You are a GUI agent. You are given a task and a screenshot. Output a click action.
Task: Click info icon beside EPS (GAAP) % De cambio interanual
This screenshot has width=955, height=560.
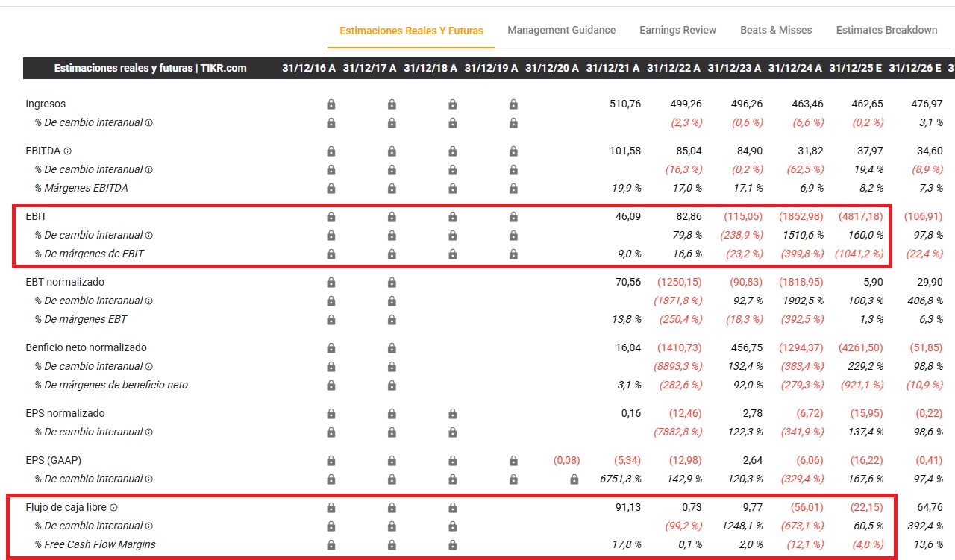148,479
